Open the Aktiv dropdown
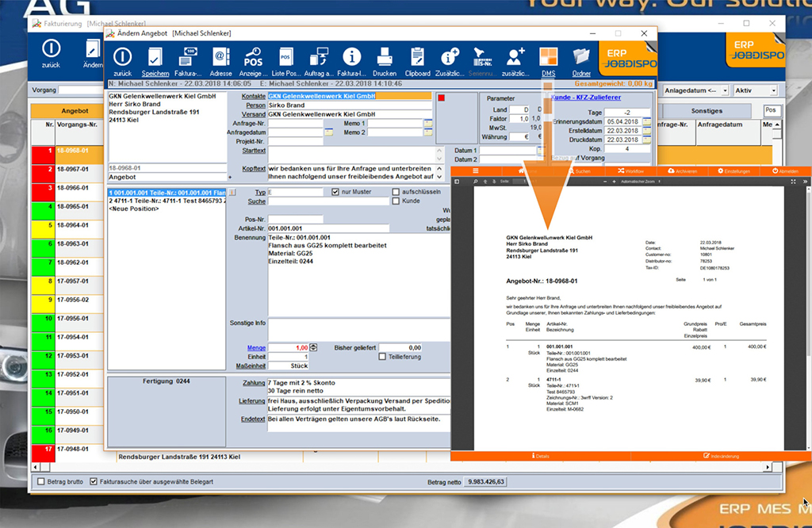812x528 pixels. pos(774,90)
